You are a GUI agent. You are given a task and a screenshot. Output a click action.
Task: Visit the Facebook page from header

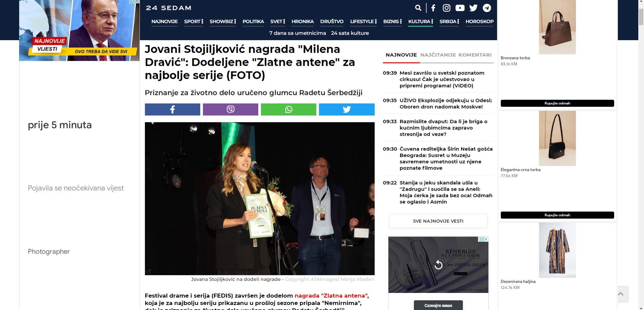click(433, 8)
